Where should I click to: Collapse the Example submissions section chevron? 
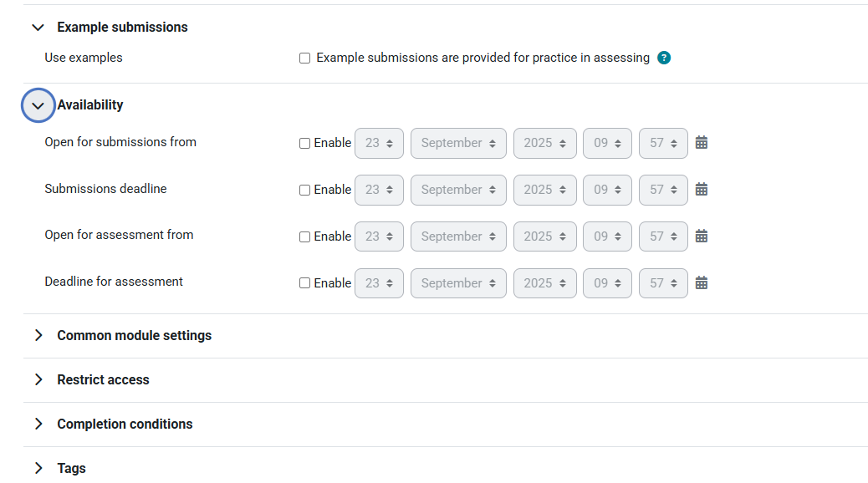(38, 28)
